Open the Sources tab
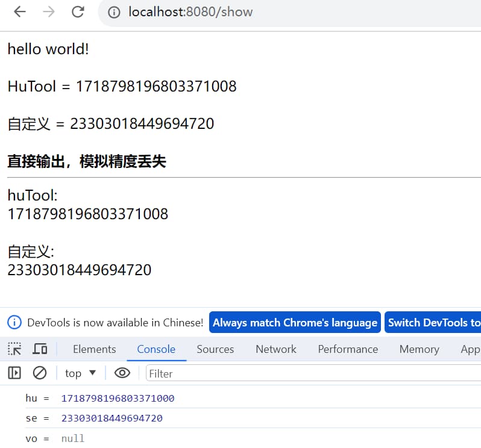The height and width of the screenshot is (448, 481). [215, 349]
